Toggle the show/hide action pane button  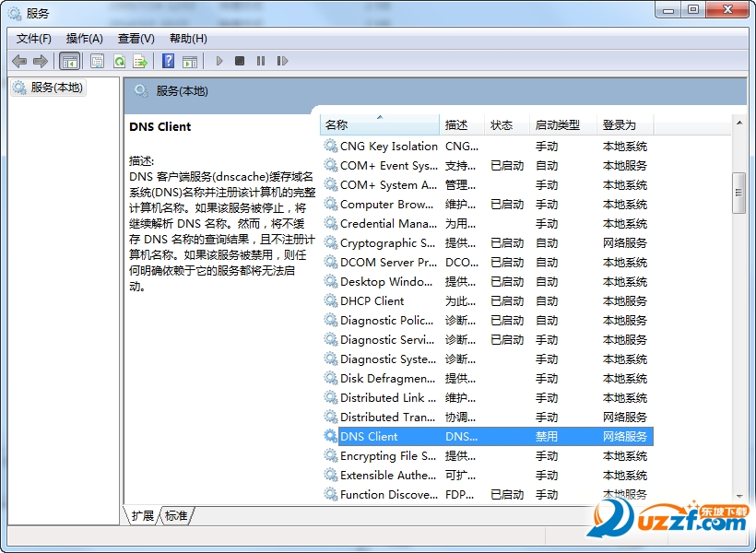pos(189,61)
